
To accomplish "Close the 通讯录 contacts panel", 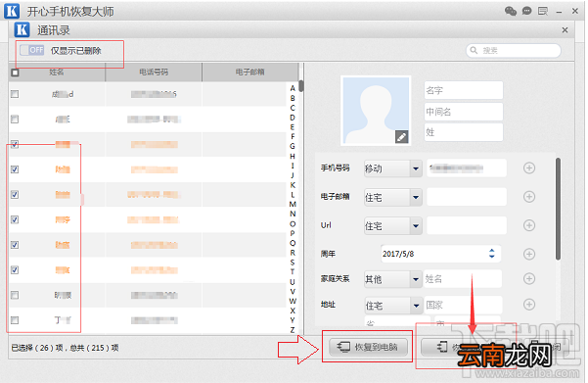I will [565, 30].
